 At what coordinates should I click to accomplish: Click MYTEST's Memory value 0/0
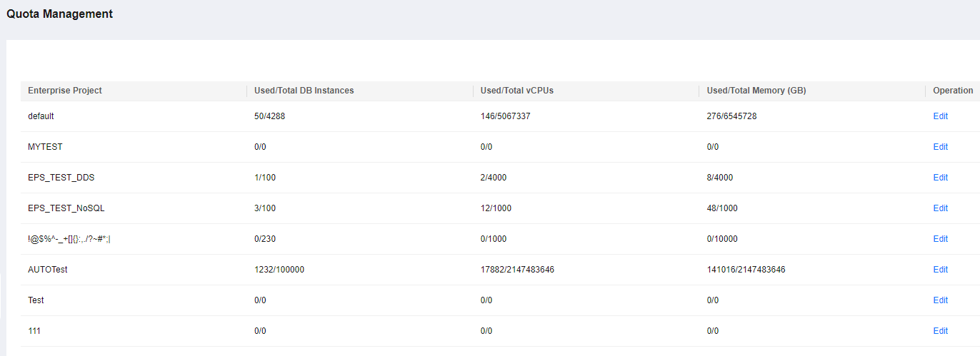pos(712,147)
